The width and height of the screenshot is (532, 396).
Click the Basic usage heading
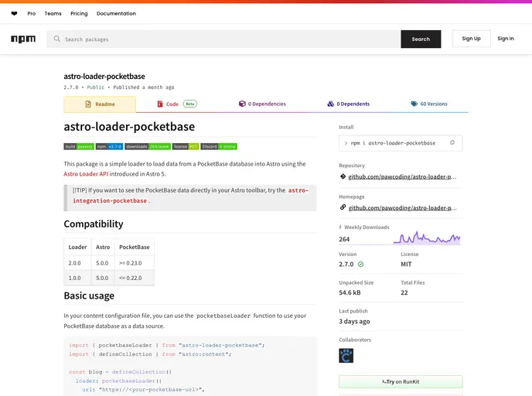[89, 296]
